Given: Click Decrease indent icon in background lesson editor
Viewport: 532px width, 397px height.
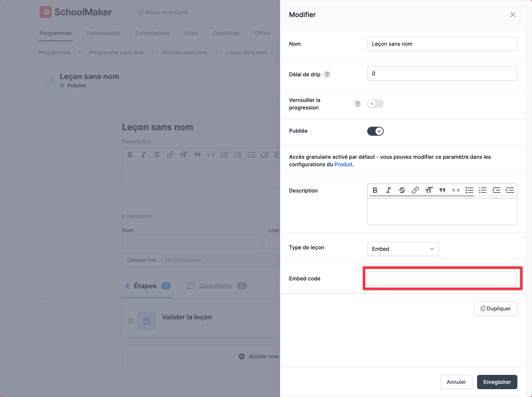Looking at the screenshot, I should point(251,154).
